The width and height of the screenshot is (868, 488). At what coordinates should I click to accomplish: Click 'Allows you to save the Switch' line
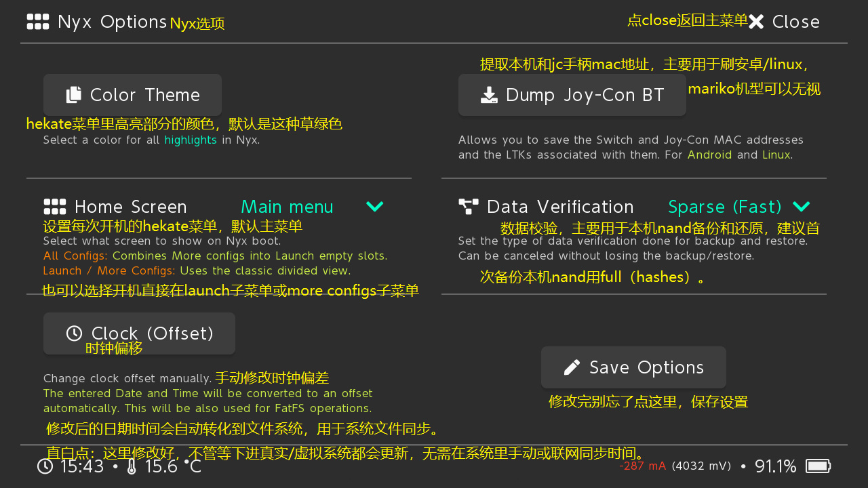click(x=631, y=140)
